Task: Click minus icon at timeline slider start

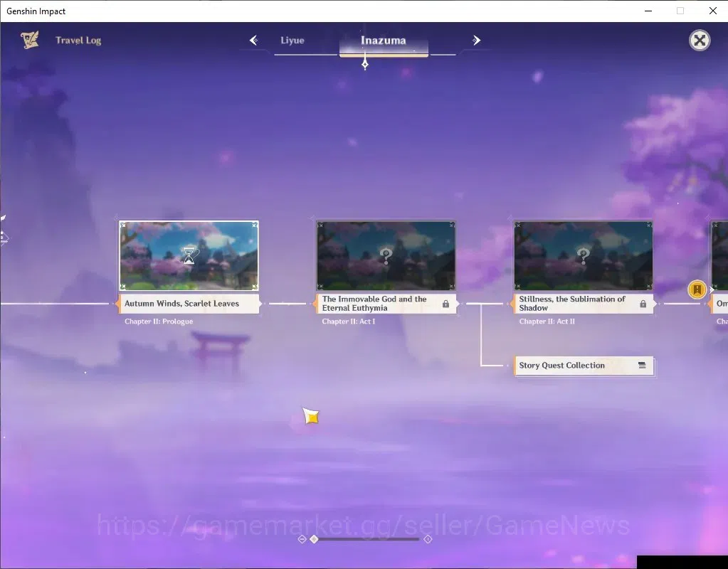Action: tap(302, 539)
